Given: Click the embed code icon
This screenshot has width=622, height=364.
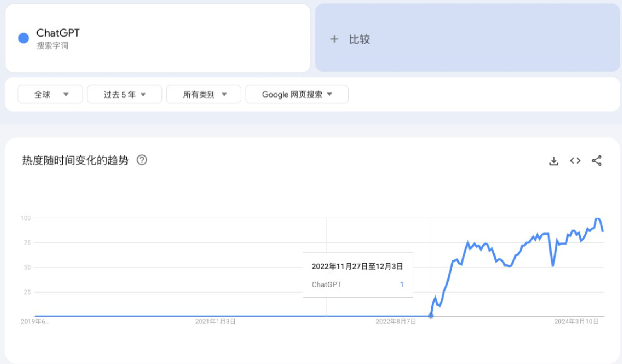Looking at the screenshot, I should click(x=575, y=161).
